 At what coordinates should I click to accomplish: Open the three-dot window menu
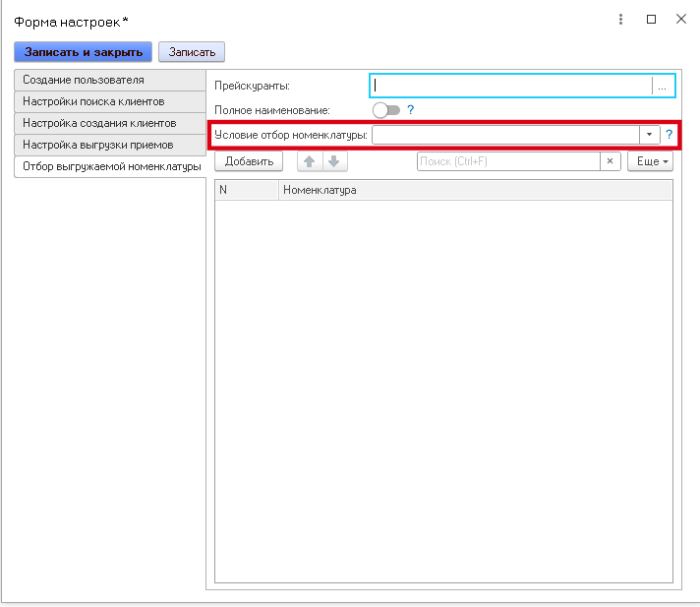click(621, 19)
